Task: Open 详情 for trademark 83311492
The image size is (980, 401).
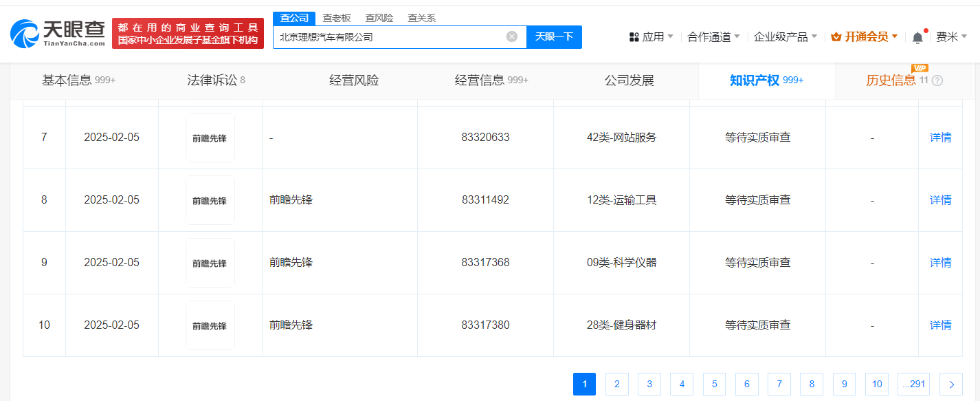Action: tap(940, 200)
